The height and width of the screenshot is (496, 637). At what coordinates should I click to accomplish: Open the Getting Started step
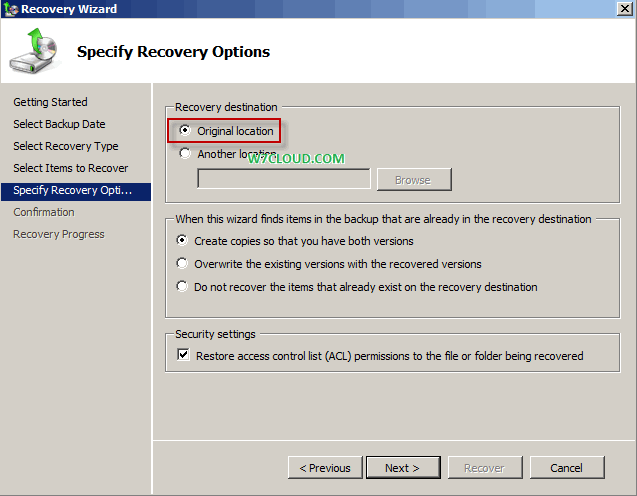[50, 102]
